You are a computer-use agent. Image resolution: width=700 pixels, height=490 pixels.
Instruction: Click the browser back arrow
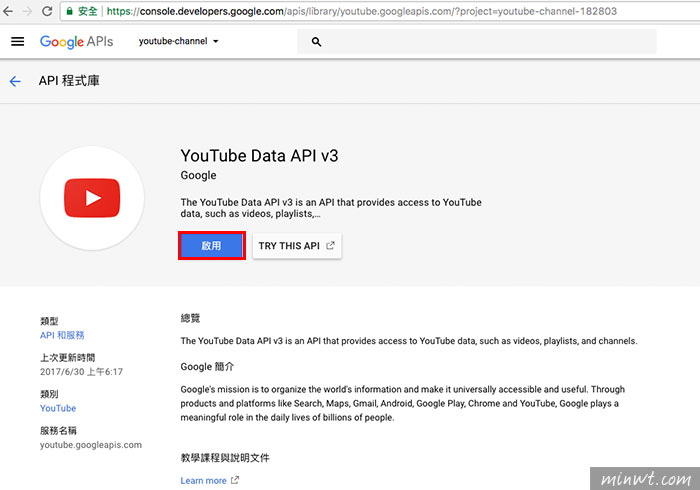[8, 11]
